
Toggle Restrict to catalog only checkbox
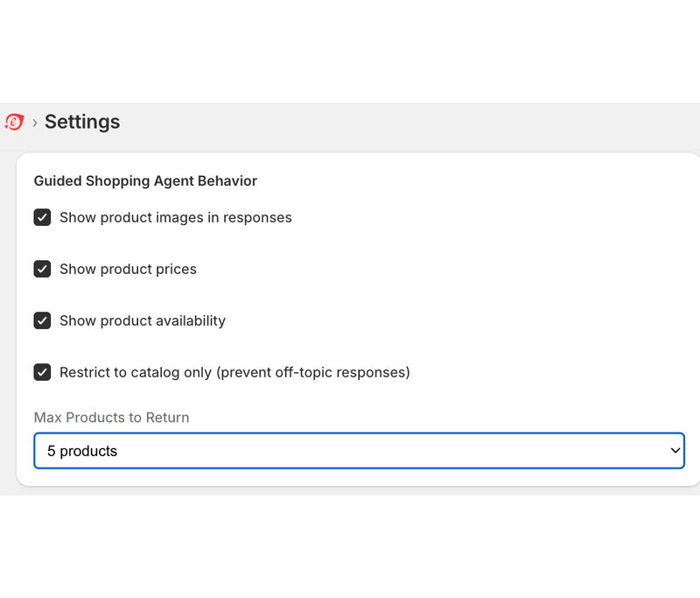click(42, 372)
